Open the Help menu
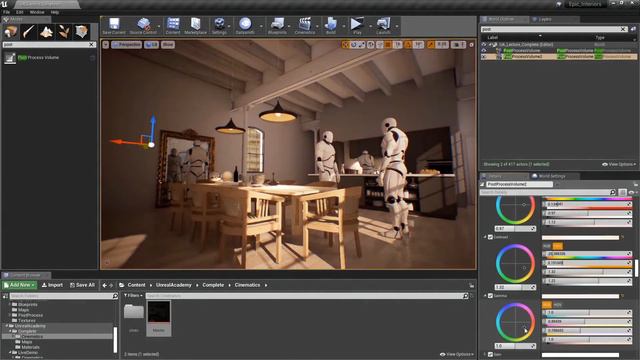This screenshot has width=640, height=360. tap(55, 12)
